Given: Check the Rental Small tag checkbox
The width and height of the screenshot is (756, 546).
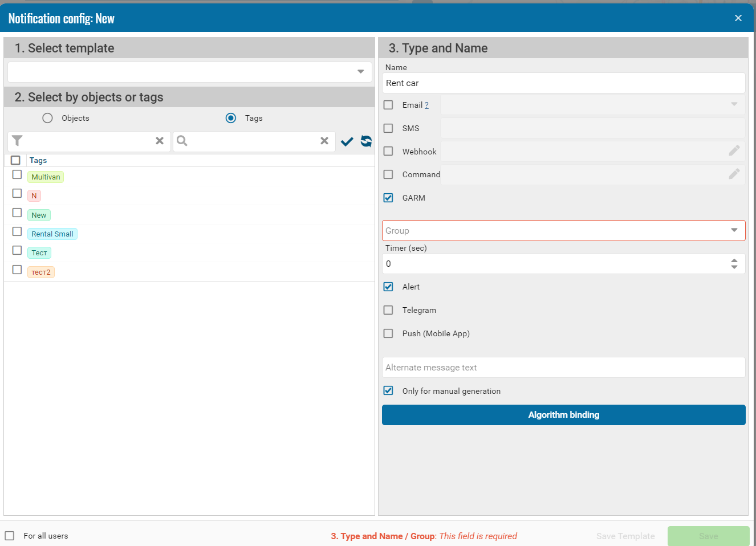Looking at the screenshot, I should pyautogui.click(x=17, y=232).
